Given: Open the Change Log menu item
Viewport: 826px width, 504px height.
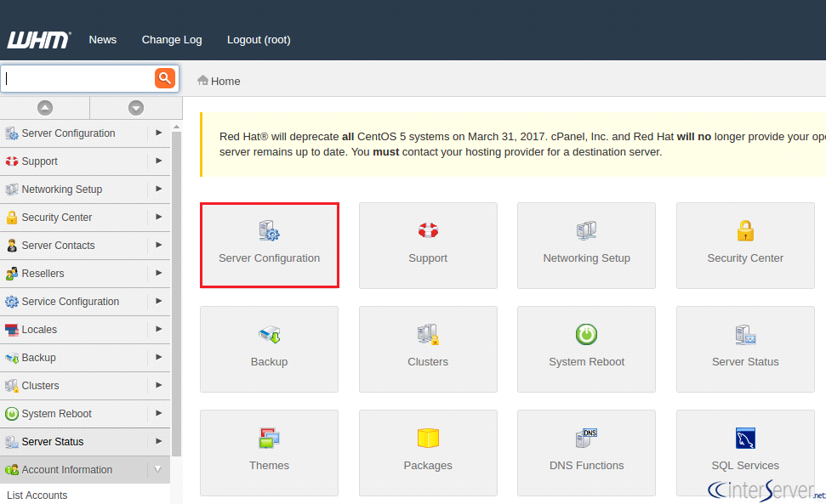Looking at the screenshot, I should coord(172,39).
